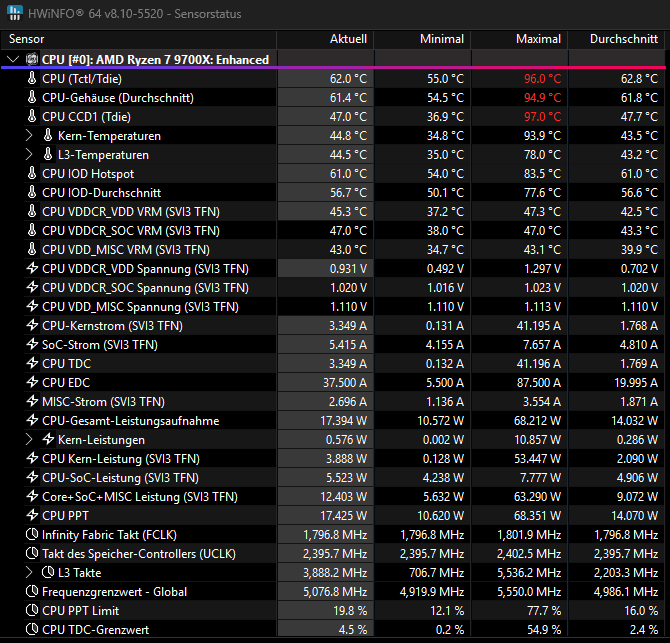Screen dimensions: 670x643
Task: Click the CPU chip icon beside AMD Ryzen 7 9700X
Action: [x=32, y=59]
